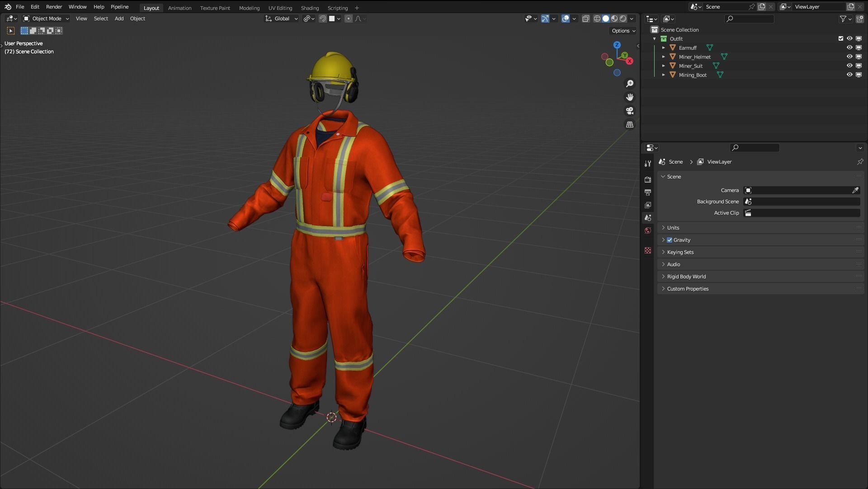868x489 pixels.
Task: Switch orthographic/perspective grid icon
Action: point(629,124)
